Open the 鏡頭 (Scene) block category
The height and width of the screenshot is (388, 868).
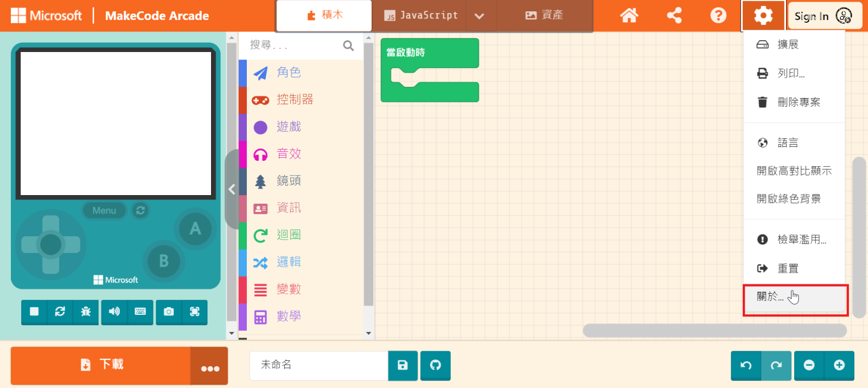tap(301, 181)
